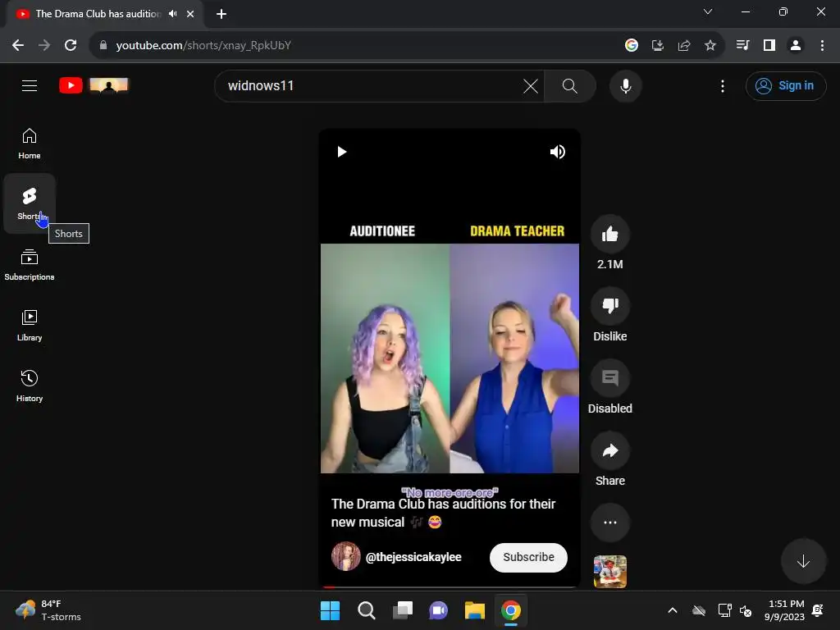Screen dimensions: 840x630
Task: Open taskbar Search
Action: click(367, 610)
